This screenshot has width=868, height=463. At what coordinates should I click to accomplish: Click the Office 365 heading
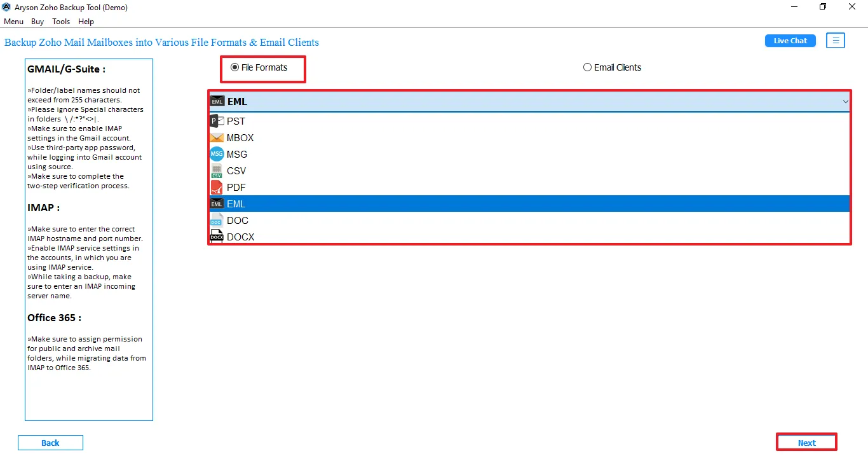54,318
